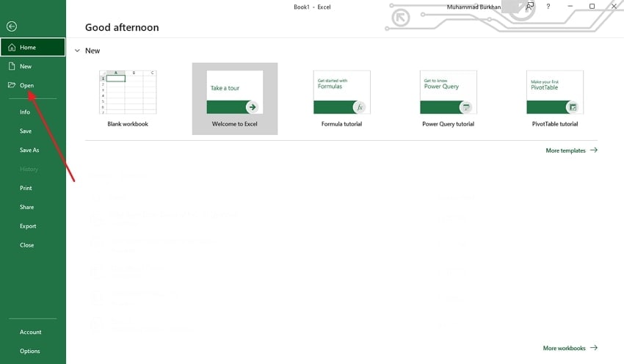Collapse the New section chevron
Screen dimensions: 624x364
77,51
